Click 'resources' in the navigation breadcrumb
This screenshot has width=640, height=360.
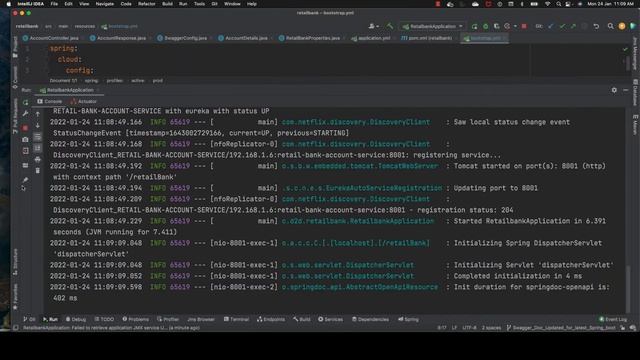point(85,26)
